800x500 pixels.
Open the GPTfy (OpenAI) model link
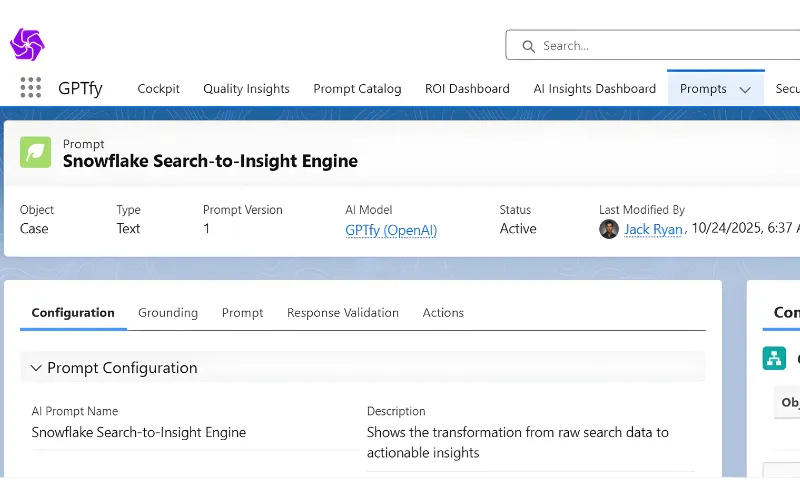pos(391,230)
